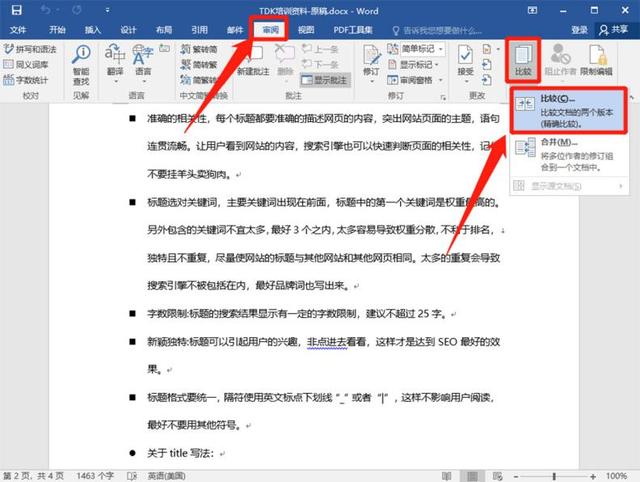Click the reject change icon beside 接受
The width and height of the screenshot is (640, 482).
487,49
